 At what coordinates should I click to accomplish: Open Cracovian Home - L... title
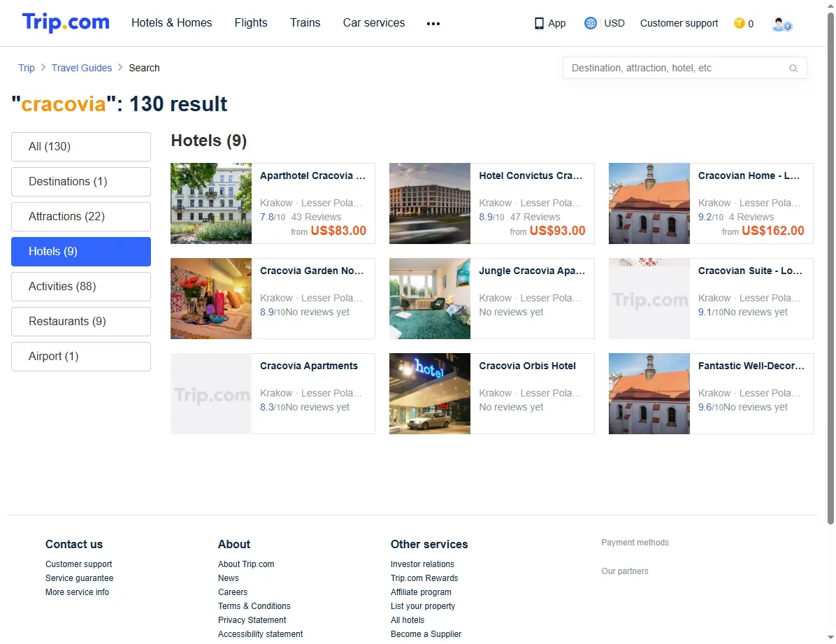749,176
